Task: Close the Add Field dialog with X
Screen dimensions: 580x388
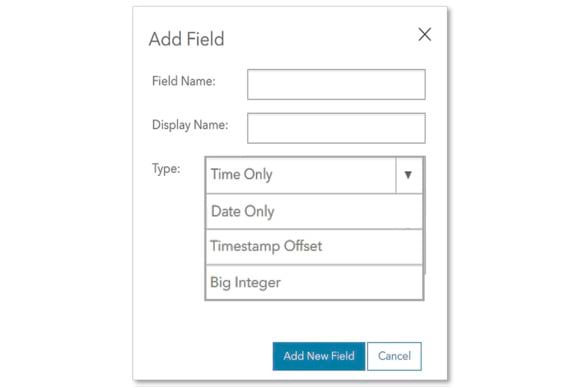Action: (425, 35)
